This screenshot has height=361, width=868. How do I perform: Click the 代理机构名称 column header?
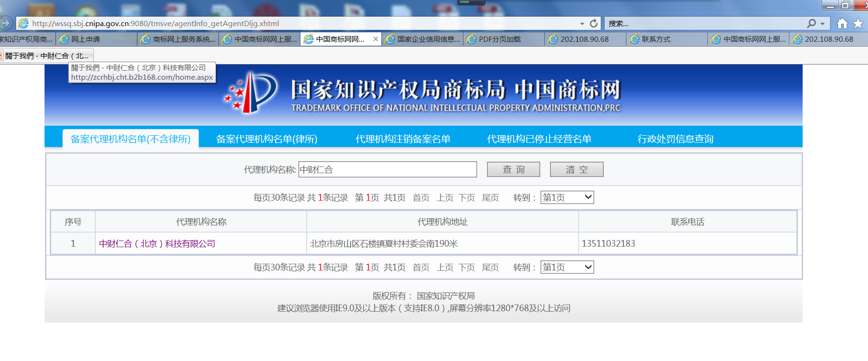pyautogui.click(x=201, y=222)
